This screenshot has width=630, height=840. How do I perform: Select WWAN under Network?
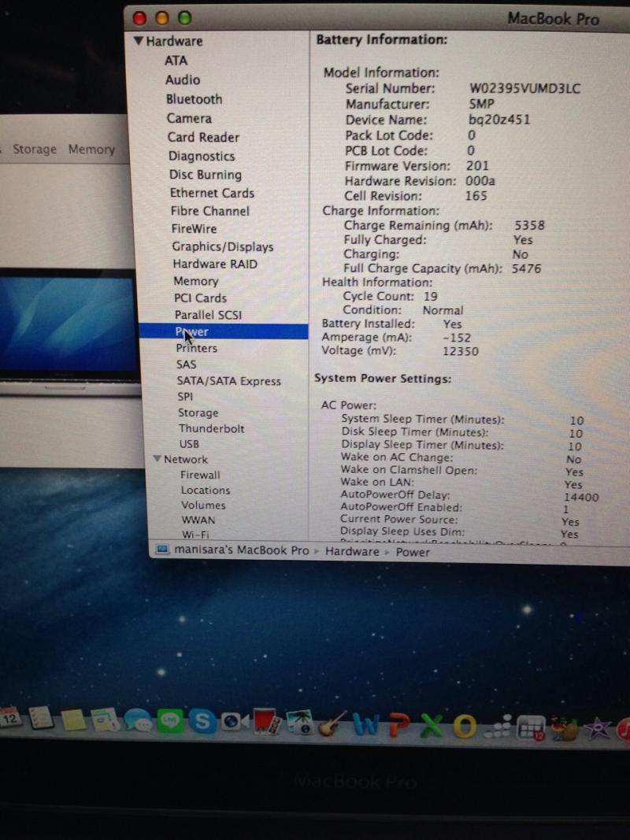click(198, 520)
